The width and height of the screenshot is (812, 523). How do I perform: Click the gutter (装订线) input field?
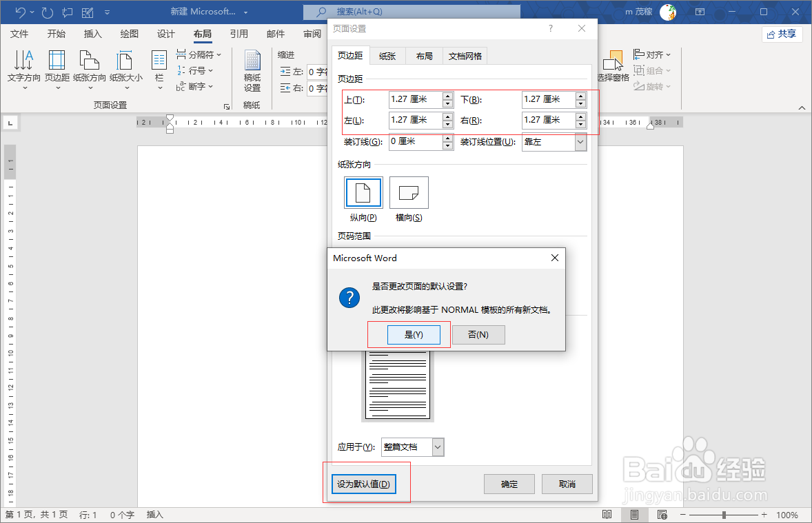point(416,141)
